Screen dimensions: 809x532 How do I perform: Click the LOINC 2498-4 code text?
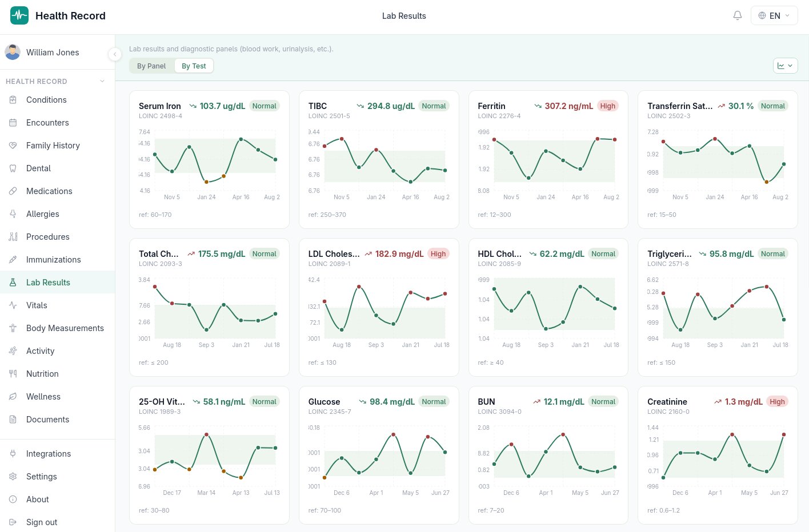[161, 116]
